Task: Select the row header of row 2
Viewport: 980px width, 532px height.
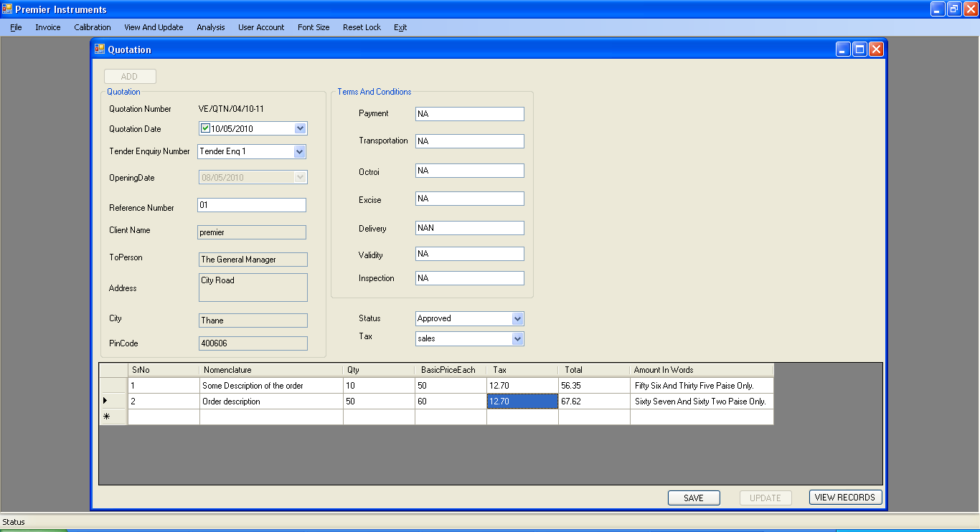Action: 113,402
